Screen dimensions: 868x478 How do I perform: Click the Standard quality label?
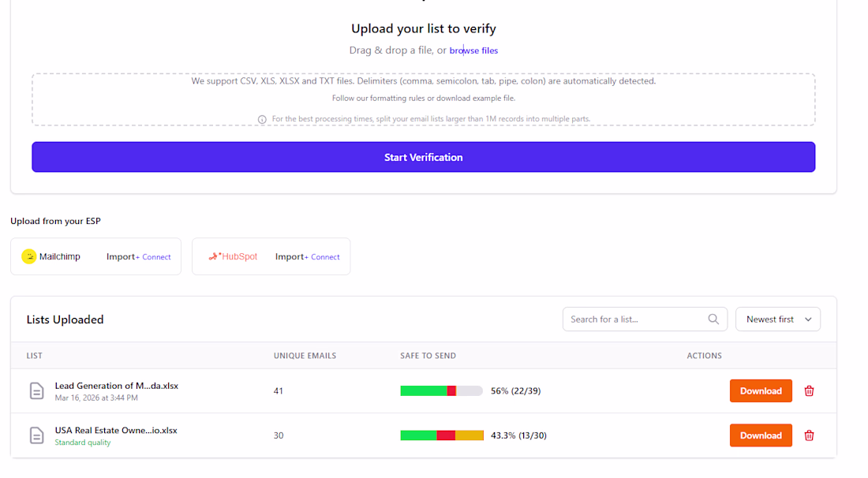click(x=83, y=443)
